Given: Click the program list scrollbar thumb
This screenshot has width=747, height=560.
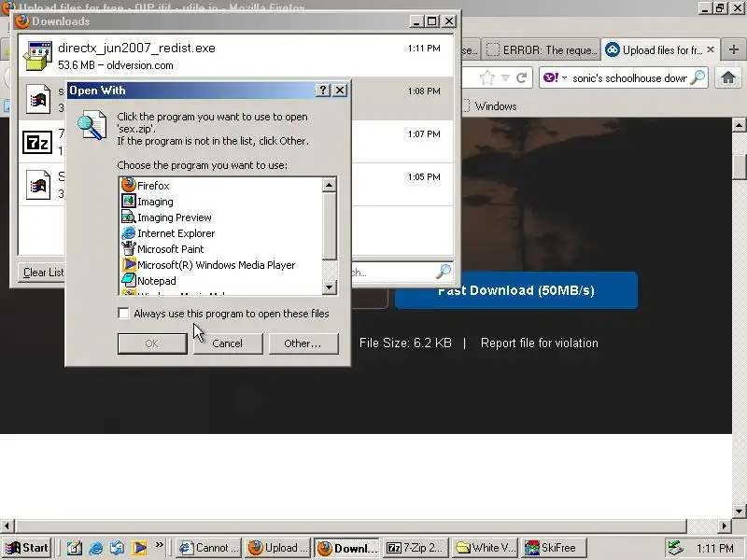Looking at the screenshot, I should point(329,226).
